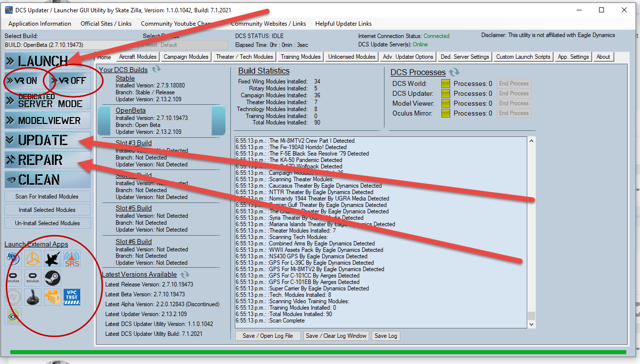Click the Oculus Mirror process status indicator

click(x=446, y=113)
